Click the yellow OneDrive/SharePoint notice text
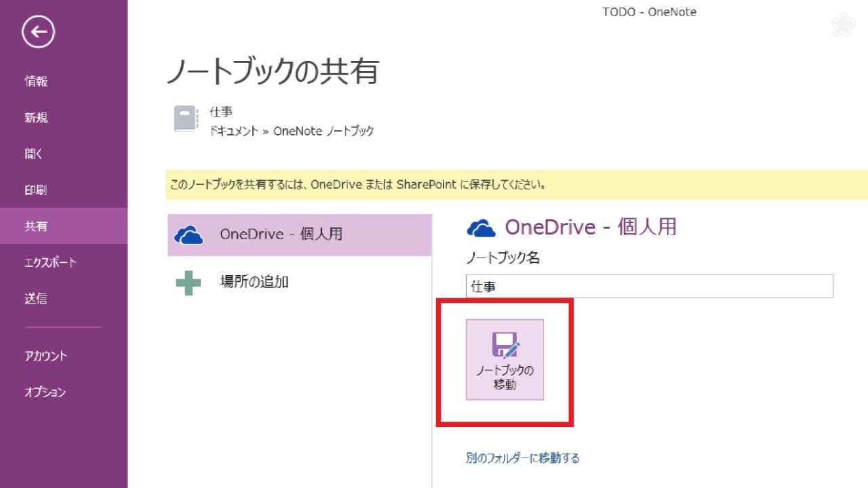The width and height of the screenshot is (868, 488). coord(358,184)
